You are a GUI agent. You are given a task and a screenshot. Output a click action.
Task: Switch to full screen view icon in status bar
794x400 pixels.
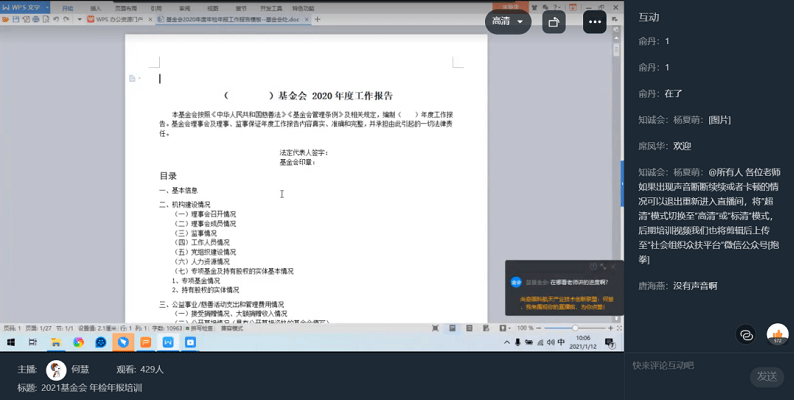click(x=435, y=328)
